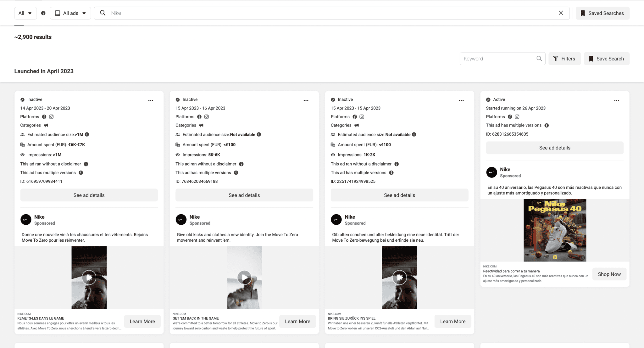
Task: Click Shop Now on Pegasus ad
Action: 609,274
